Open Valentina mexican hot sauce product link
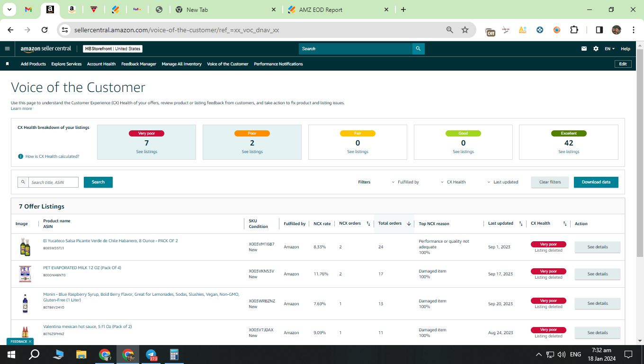This screenshot has width=644, height=364. coord(88,327)
